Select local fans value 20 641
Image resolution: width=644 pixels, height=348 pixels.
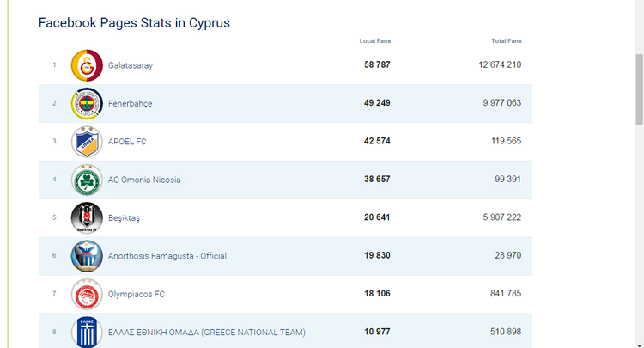point(377,217)
